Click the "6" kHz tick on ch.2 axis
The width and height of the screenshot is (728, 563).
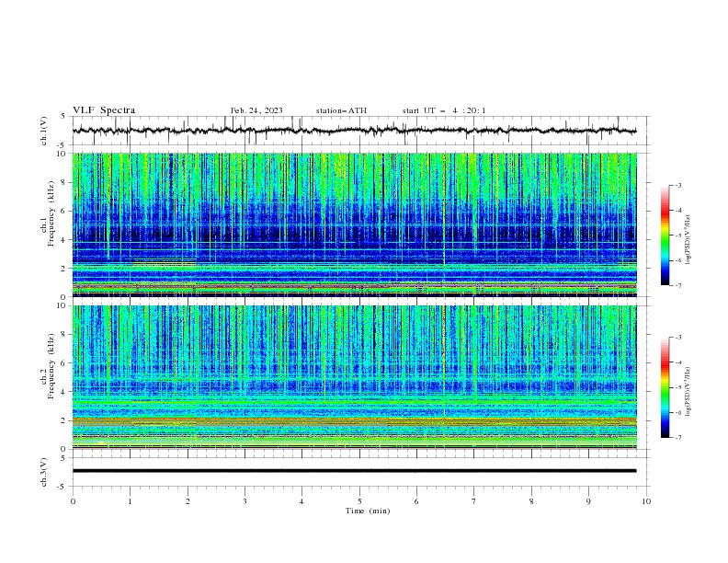pos(64,362)
